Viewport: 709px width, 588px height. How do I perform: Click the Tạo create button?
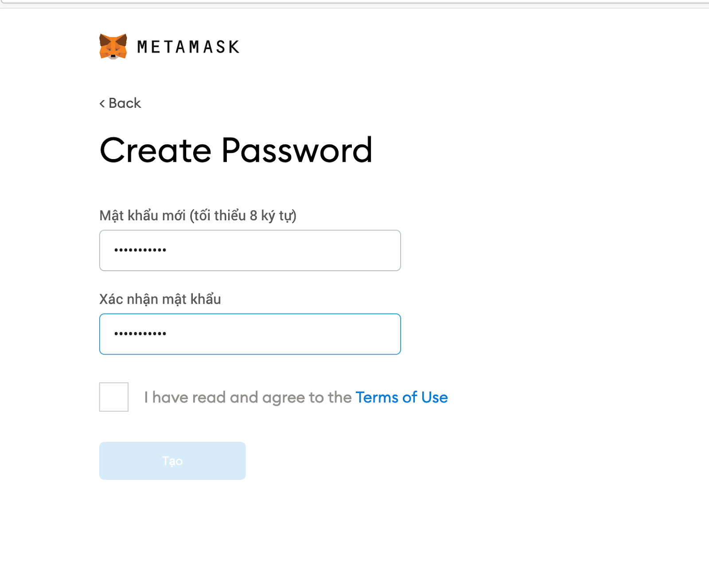172,461
